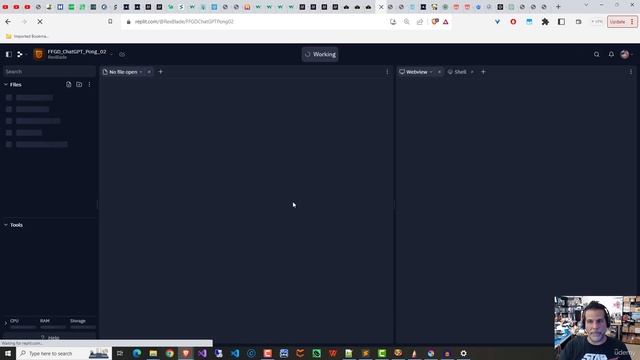Close the Shell tab
The width and height of the screenshot is (640, 360).
tap(472, 72)
